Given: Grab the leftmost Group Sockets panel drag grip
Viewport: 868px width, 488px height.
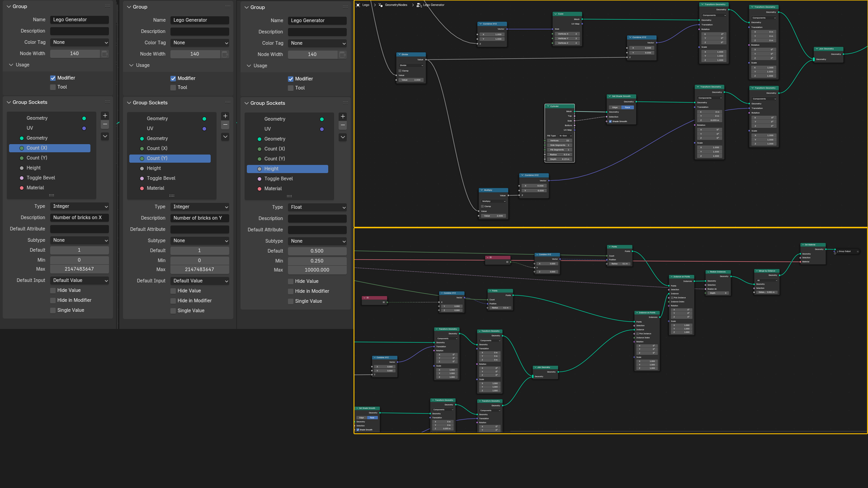Looking at the screenshot, I should (108, 102).
